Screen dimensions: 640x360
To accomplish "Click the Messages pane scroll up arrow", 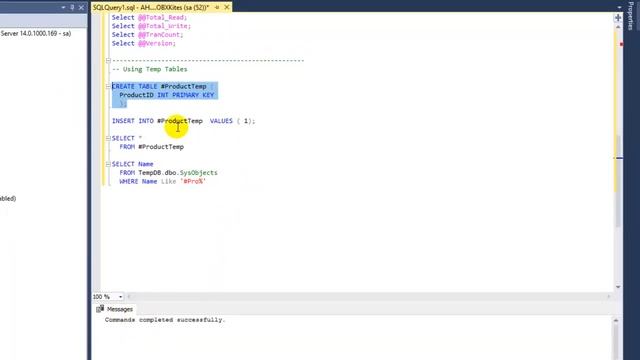I will pos(616,320).
